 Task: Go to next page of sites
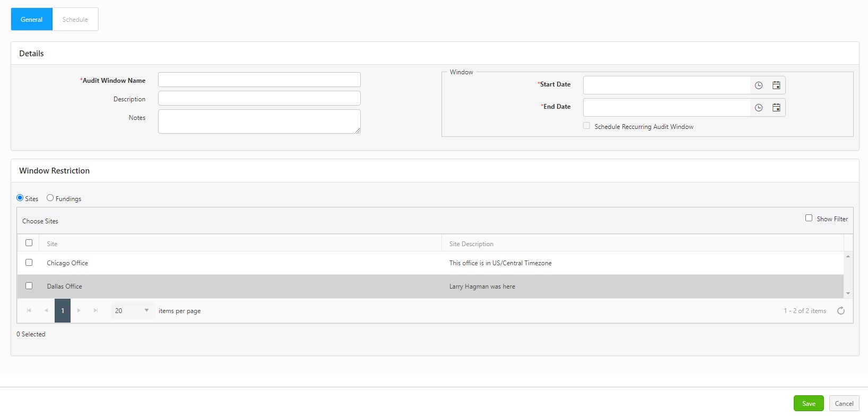click(79, 310)
